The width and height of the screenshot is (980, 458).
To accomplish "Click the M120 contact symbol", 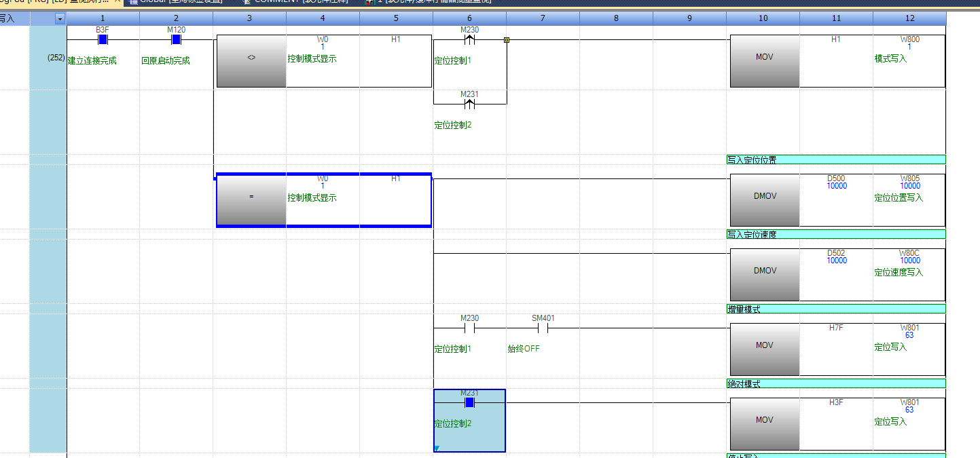I will click(x=176, y=39).
